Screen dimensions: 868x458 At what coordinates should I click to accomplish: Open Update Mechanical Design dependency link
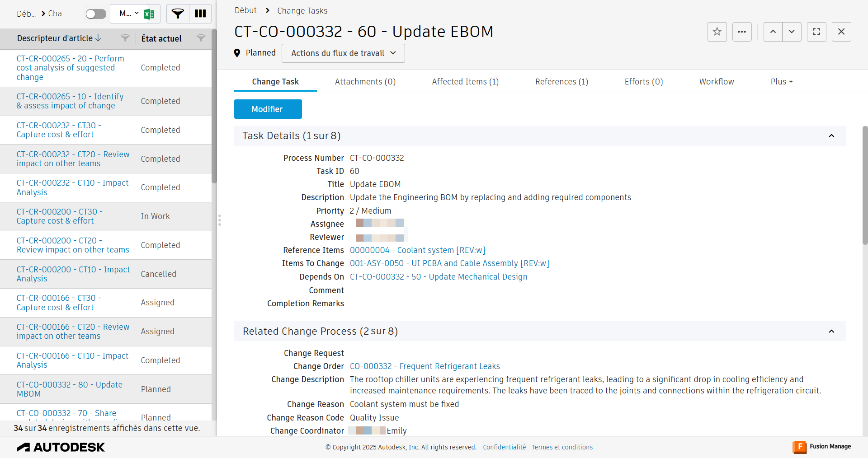pyautogui.click(x=439, y=277)
